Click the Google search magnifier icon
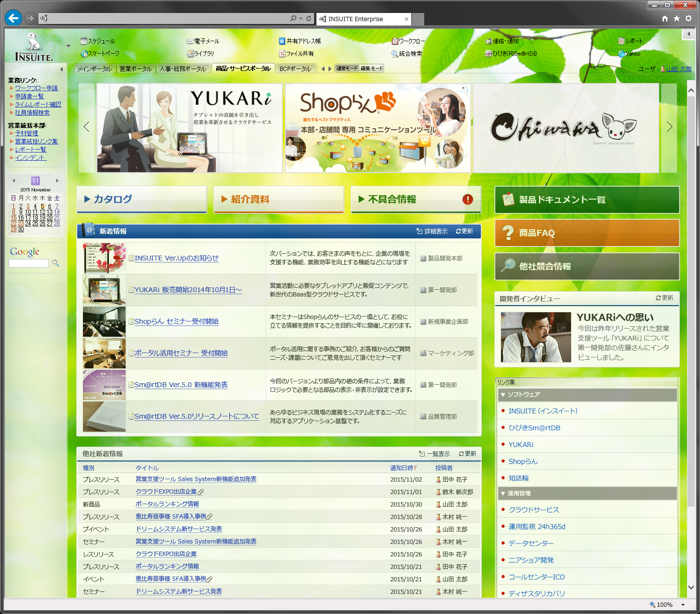This screenshot has width=700, height=614. point(56,263)
